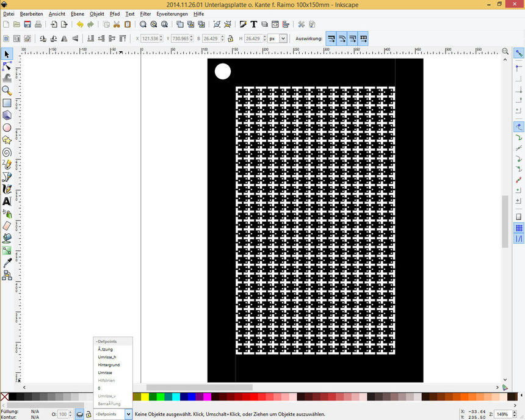Open the Filter menu
This screenshot has width=525, height=420.
(145, 13)
